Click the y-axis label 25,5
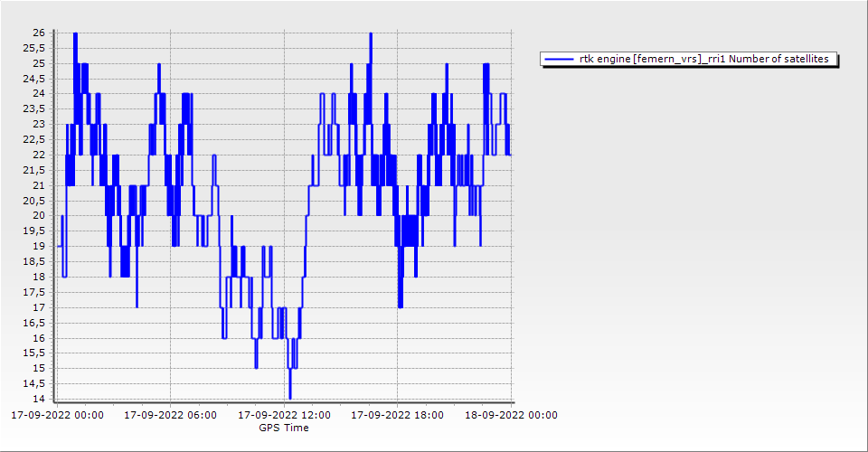 coord(35,48)
